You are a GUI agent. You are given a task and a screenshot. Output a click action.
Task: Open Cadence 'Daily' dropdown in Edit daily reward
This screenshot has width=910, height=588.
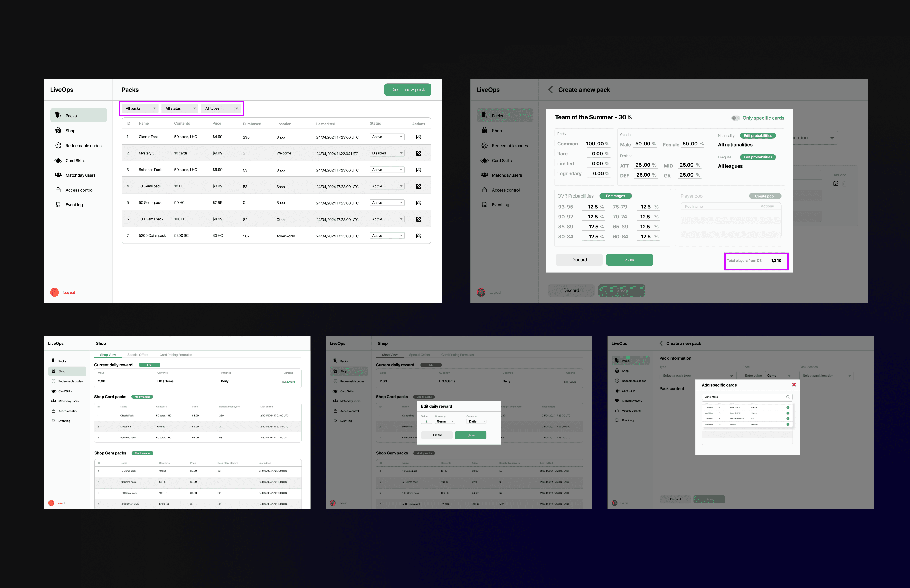click(x=476, y=421)
